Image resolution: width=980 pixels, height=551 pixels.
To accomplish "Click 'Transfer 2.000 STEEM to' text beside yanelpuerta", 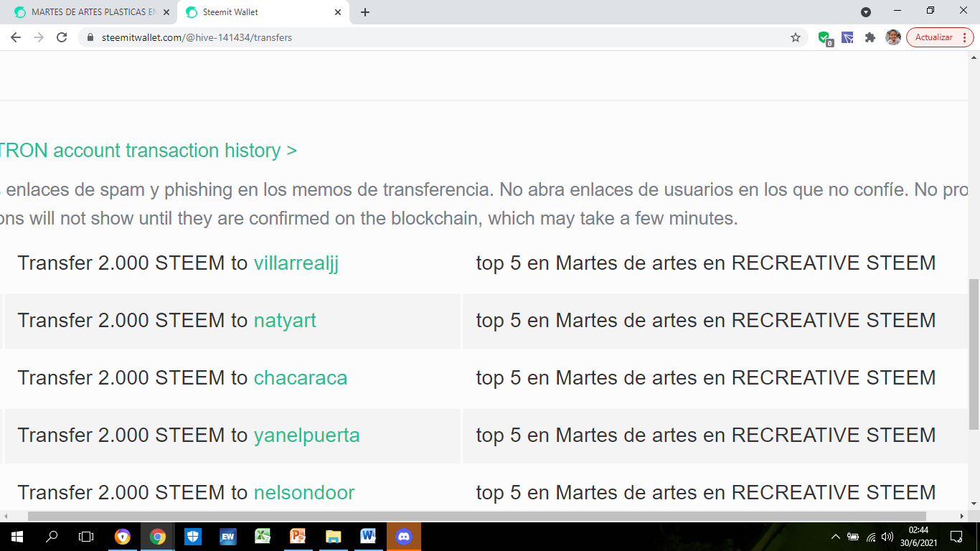I will pyautogui.click(x=133, y=435).
